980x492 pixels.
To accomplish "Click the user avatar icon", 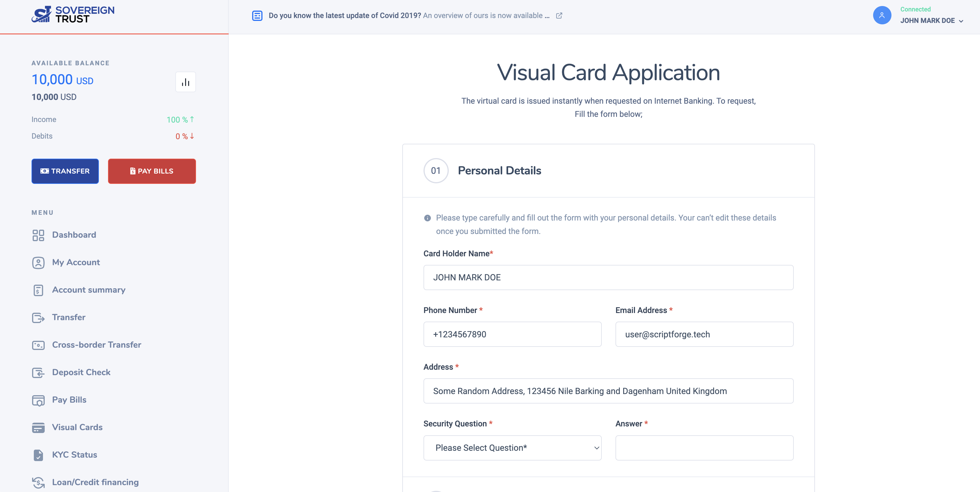I will coord(882,15).
